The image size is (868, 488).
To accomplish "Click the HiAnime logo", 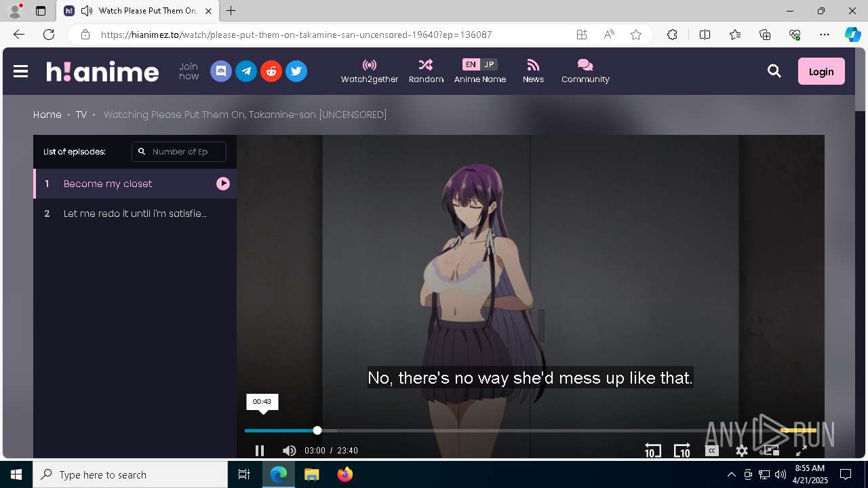I will click(x=102, y=71).
